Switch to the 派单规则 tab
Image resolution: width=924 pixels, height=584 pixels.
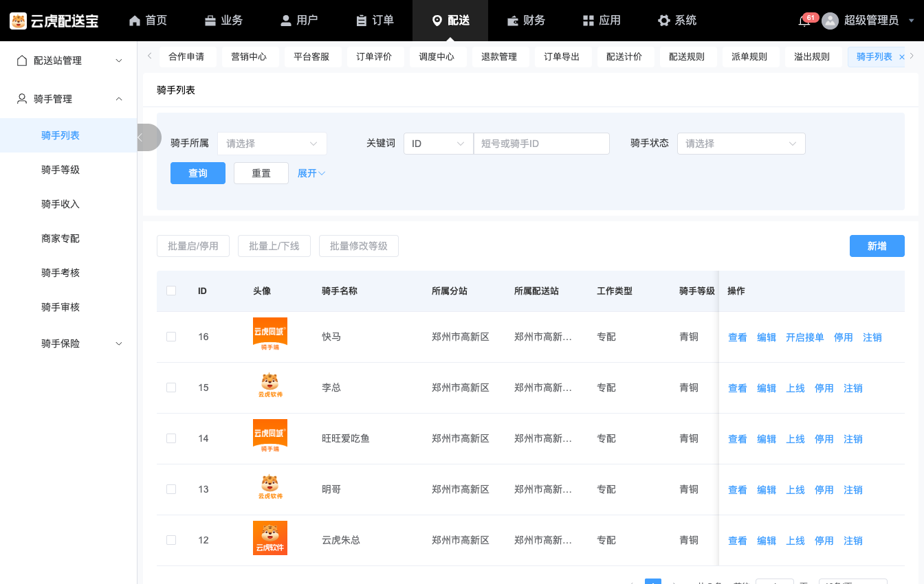coord(749,57)
